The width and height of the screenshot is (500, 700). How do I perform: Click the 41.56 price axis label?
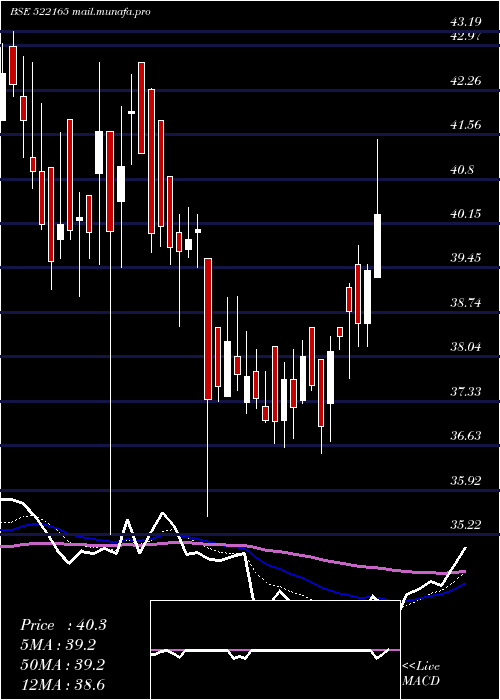click(466, 125)
